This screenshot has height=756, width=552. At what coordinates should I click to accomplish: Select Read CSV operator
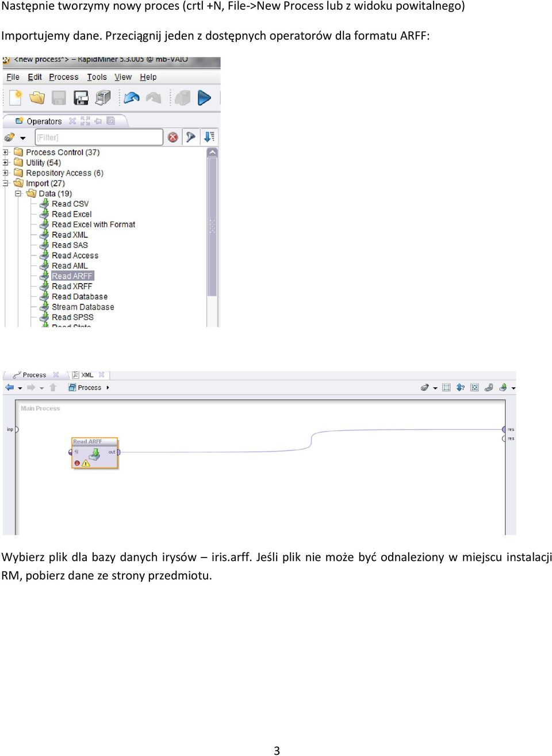[x=70, y=204]
